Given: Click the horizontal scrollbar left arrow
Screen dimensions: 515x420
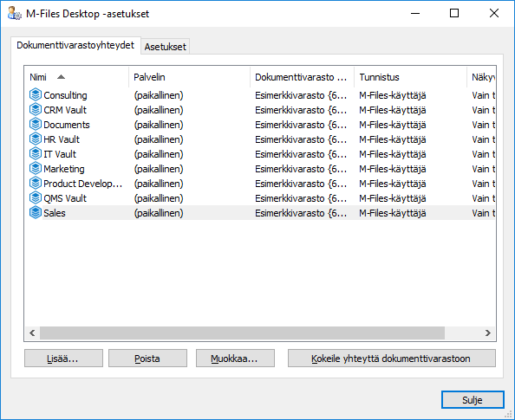Looking at the screenshot, I should coord(32,333).
